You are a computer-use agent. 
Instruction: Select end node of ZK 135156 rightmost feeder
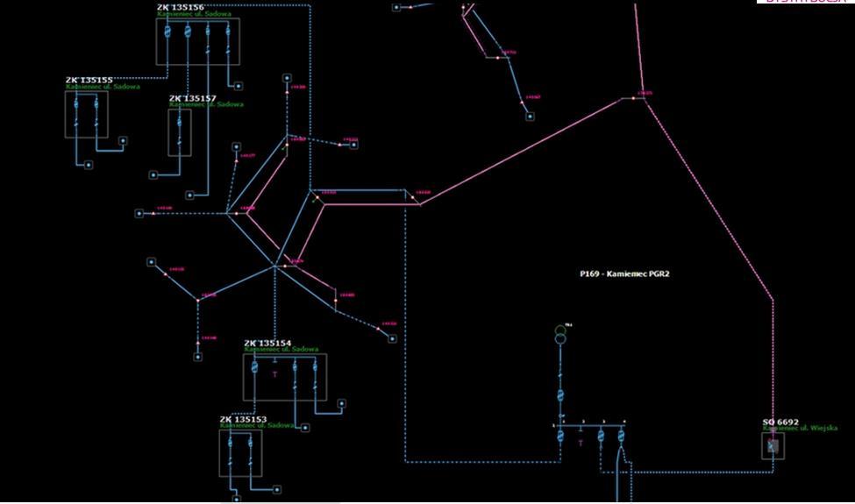tap(239, 86)
